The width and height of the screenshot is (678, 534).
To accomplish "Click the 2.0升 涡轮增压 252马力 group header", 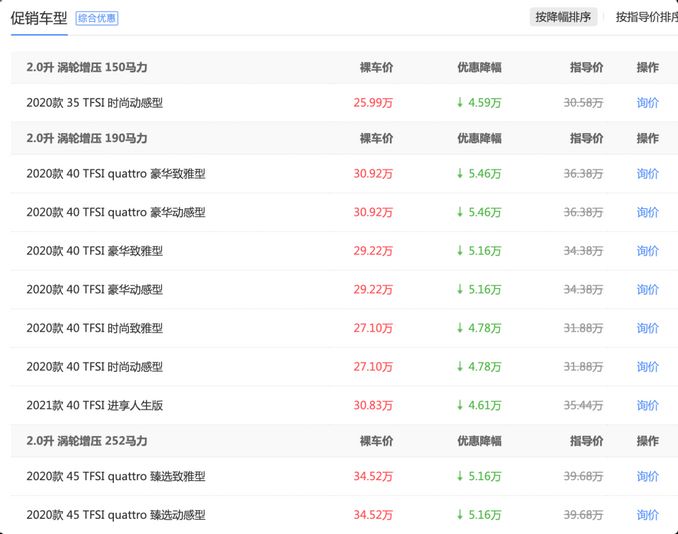I will coord(87,441).
